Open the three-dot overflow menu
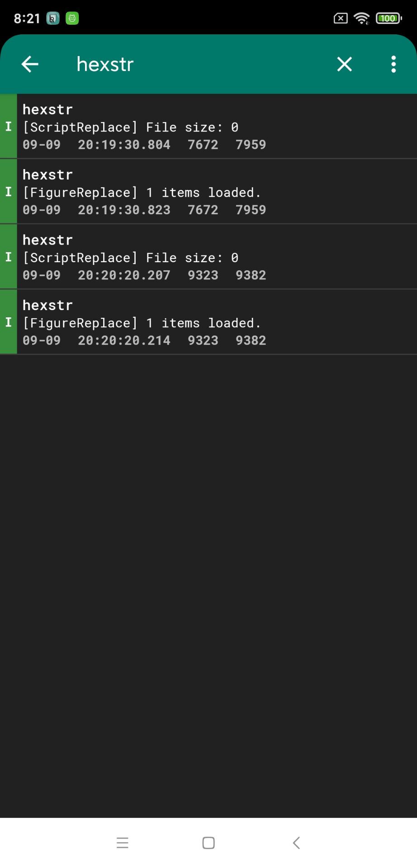The height and width of the screenshot is (868, 417). 393,64
